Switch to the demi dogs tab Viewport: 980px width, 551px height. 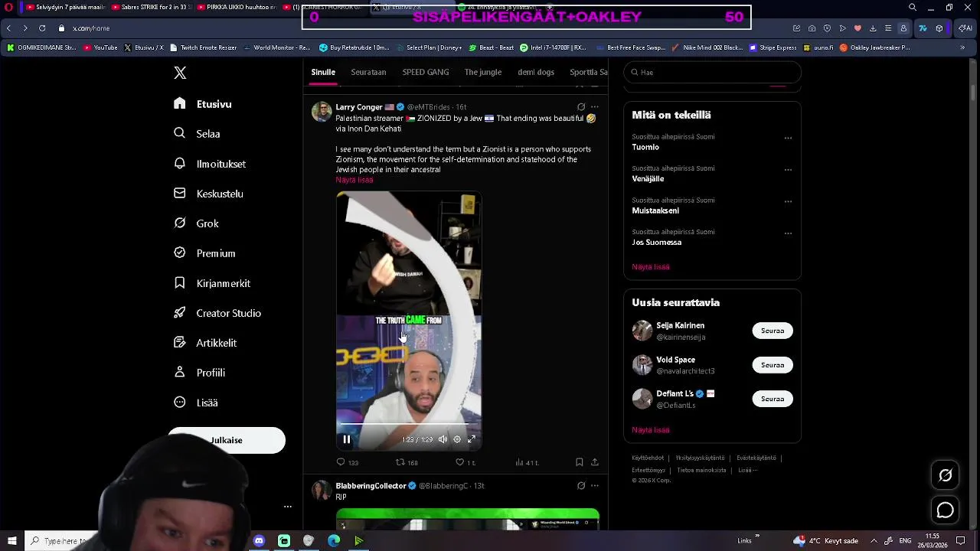[x=536, y=72]
